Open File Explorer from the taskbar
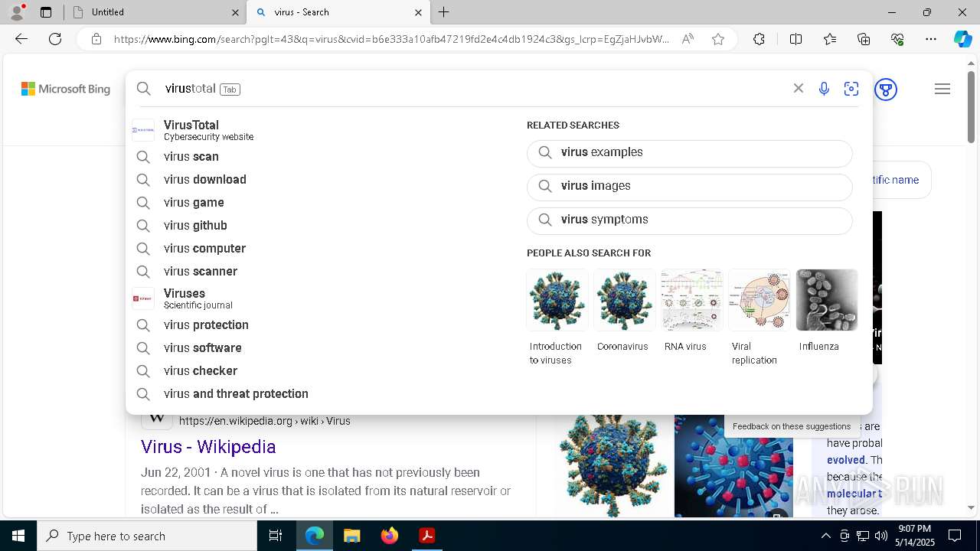 351,536
